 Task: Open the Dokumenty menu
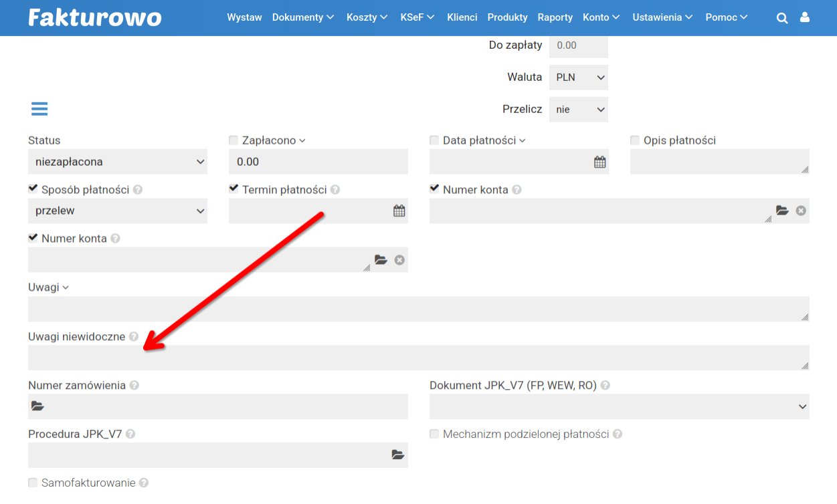(x=302, y=17)
